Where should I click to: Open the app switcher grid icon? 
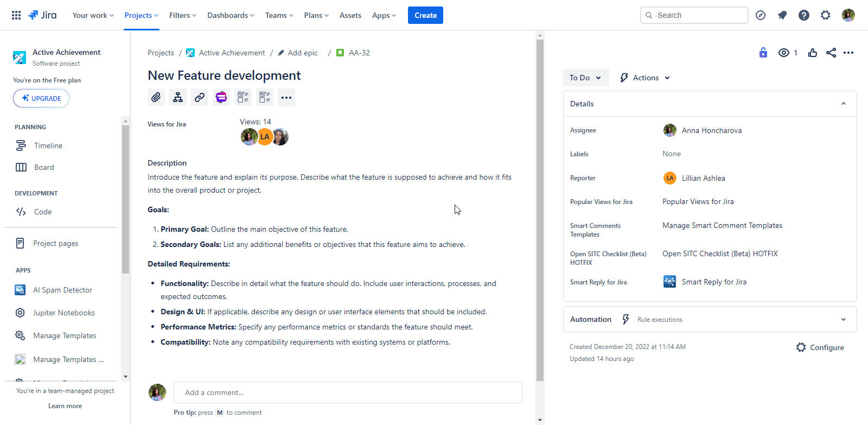(16, 15)
